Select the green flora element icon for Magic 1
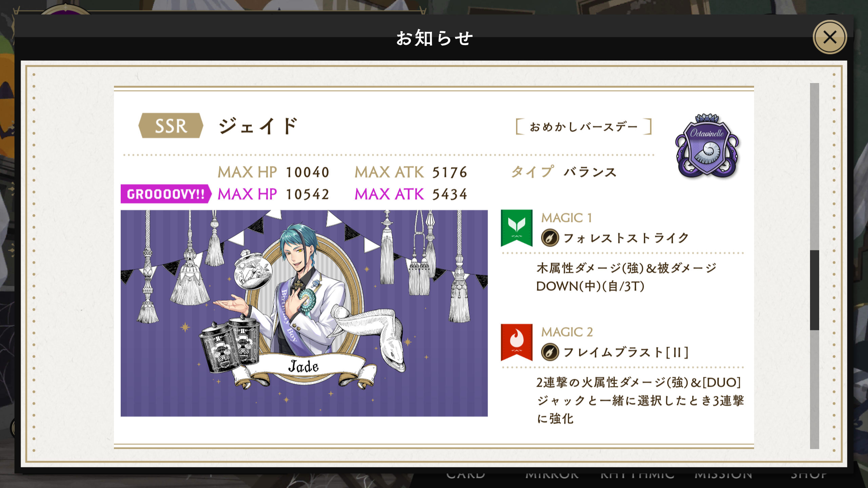The height and width of the screenshot is (488, 868). pyautogui.click(x=516, y=228)
